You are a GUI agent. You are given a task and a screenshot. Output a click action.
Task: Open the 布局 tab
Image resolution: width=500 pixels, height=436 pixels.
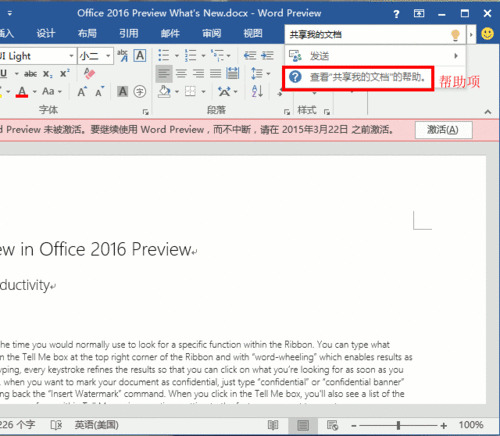point(87,33)
